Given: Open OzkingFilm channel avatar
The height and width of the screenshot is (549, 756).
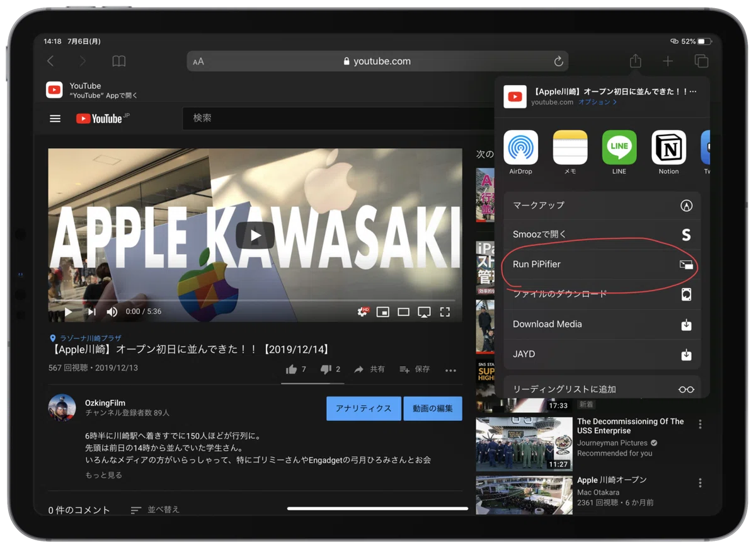Looking at the screenshot, I should pos(62,408).
